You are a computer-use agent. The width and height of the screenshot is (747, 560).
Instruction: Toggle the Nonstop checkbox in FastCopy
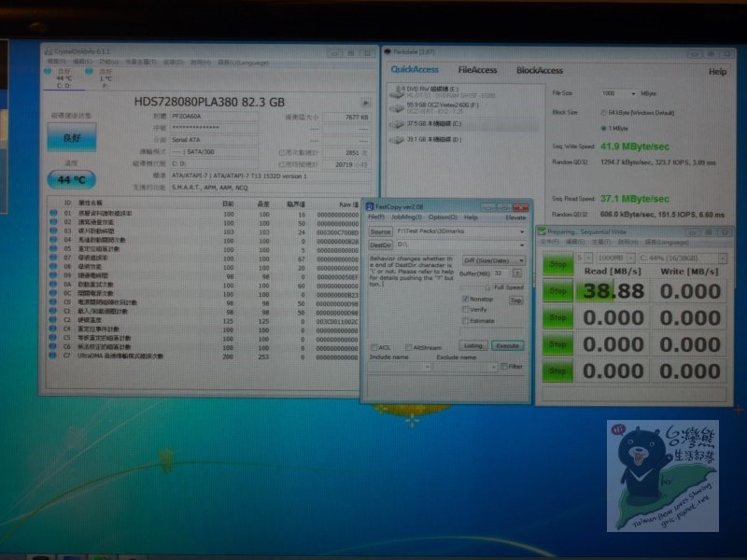(465, 299)
